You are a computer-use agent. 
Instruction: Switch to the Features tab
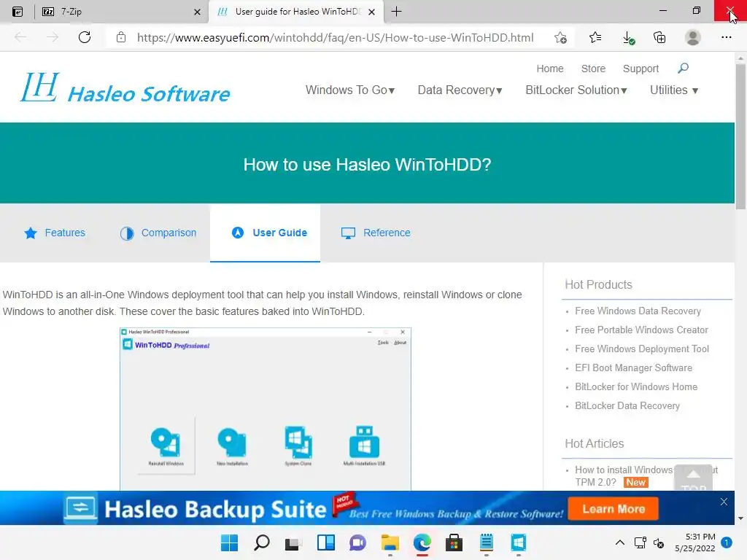(x=55, y=233)
